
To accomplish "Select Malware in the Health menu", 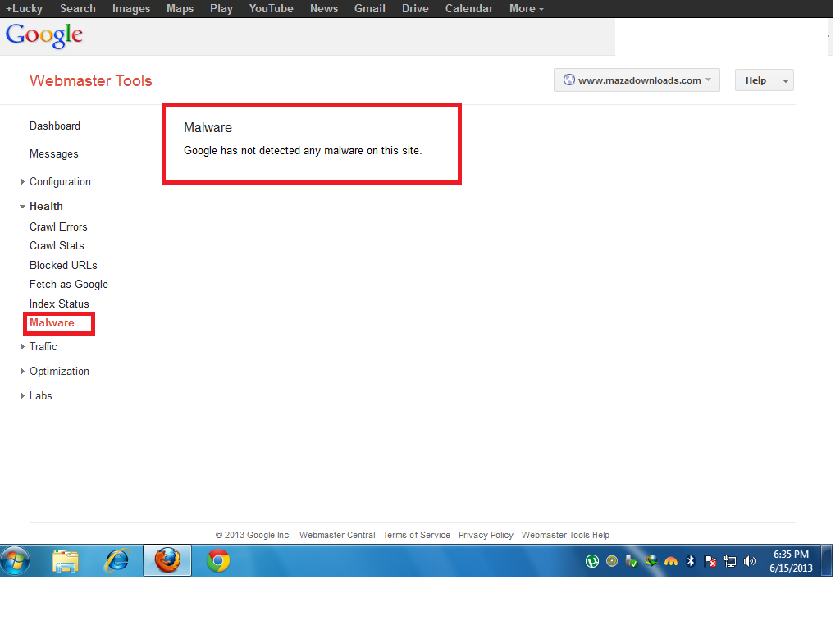I will [52, 323].
